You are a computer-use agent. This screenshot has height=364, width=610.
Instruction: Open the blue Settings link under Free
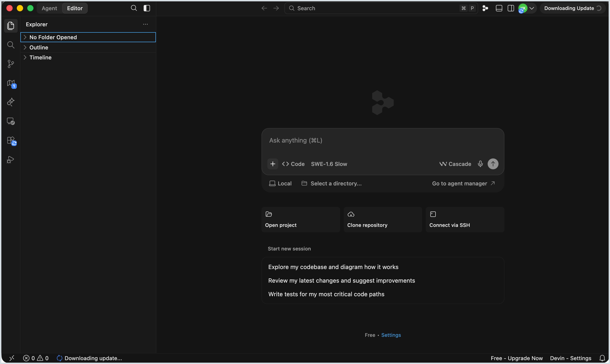(x=391, y=335)
